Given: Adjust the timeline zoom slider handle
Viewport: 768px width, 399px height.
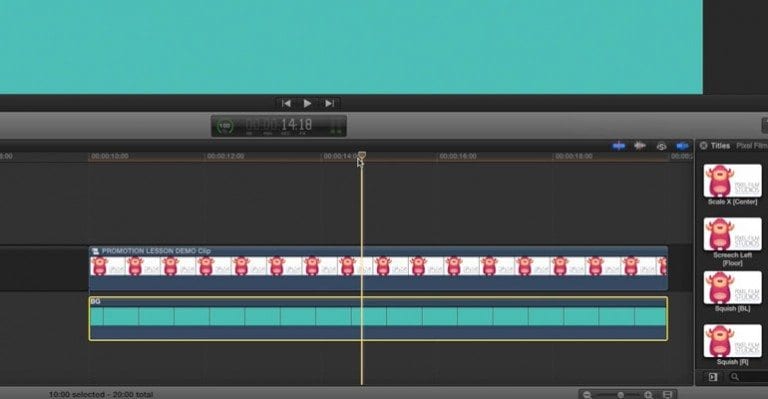Looking at the screenshot, I should (x=620, y=395).
